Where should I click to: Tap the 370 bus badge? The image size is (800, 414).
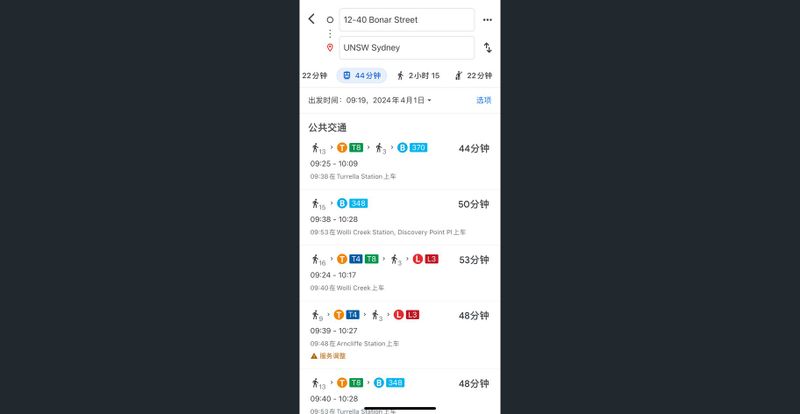click(x=418, y=148)
